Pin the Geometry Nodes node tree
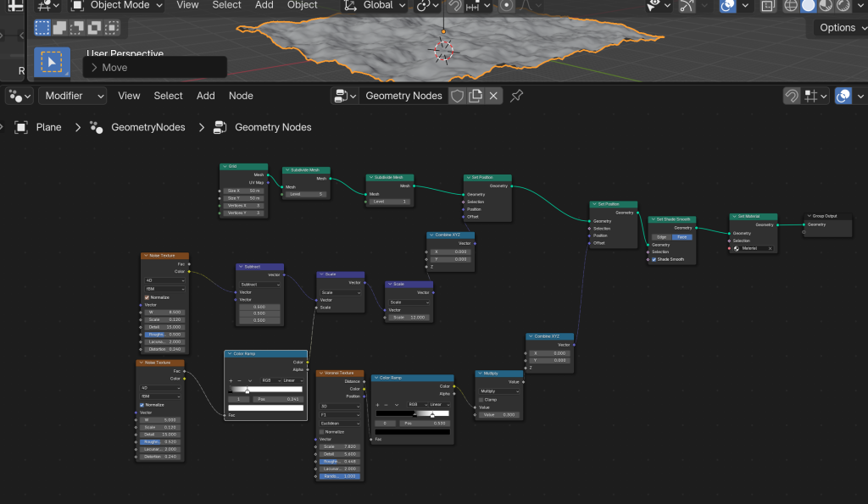This screenshot has height=504, width=868. [x=516, y=96]
